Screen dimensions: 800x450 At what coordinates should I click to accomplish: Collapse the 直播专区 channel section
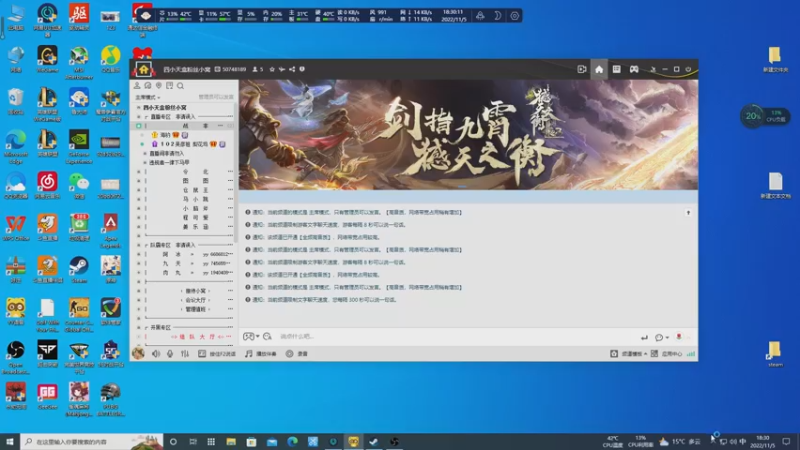[x=139, y=117]
